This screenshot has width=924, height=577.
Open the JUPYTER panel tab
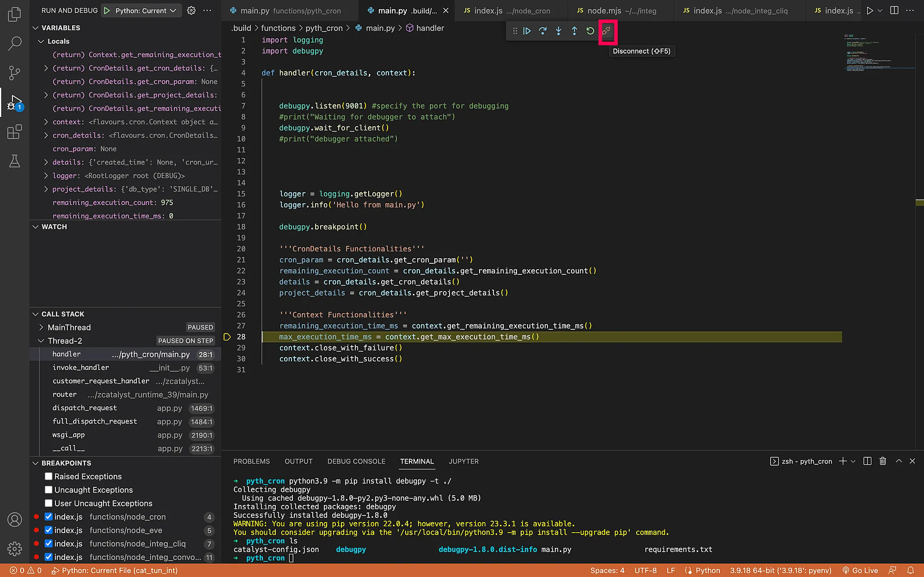[463, 461]
